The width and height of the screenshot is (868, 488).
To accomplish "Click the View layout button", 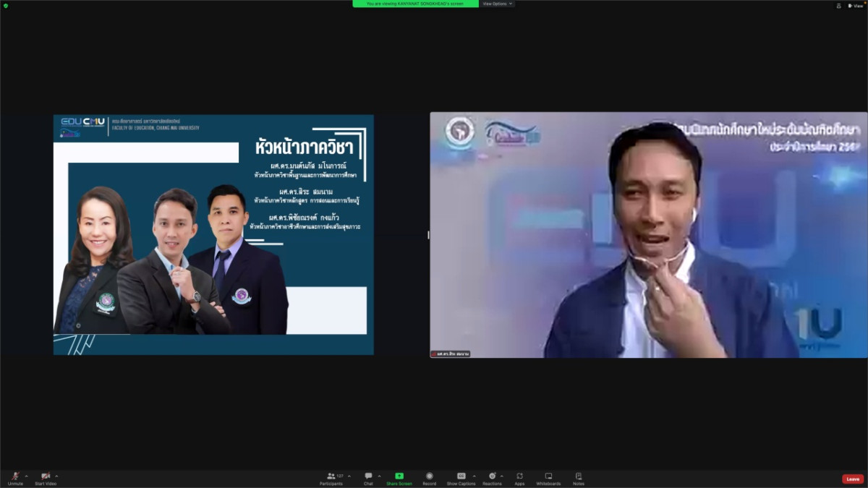I will point(855,5).
